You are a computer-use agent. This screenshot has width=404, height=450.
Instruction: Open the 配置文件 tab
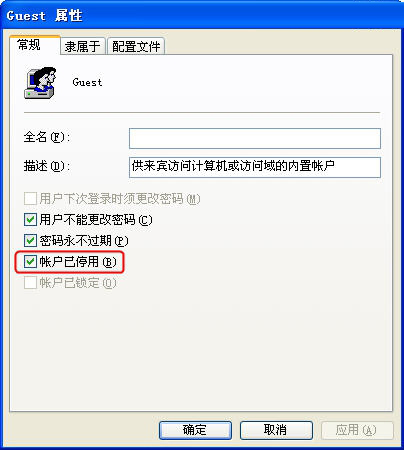(x=136, y=46)
